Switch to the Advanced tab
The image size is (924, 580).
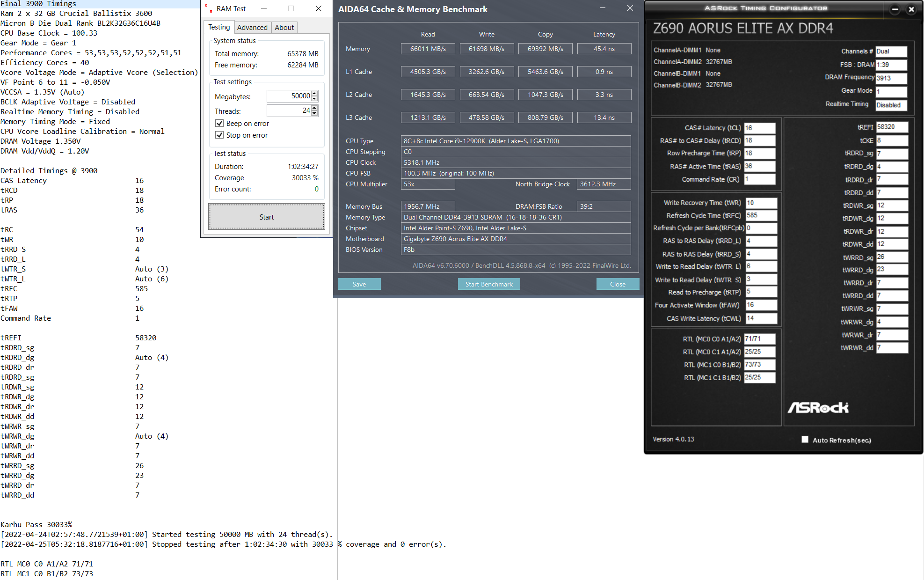(252, 28)
